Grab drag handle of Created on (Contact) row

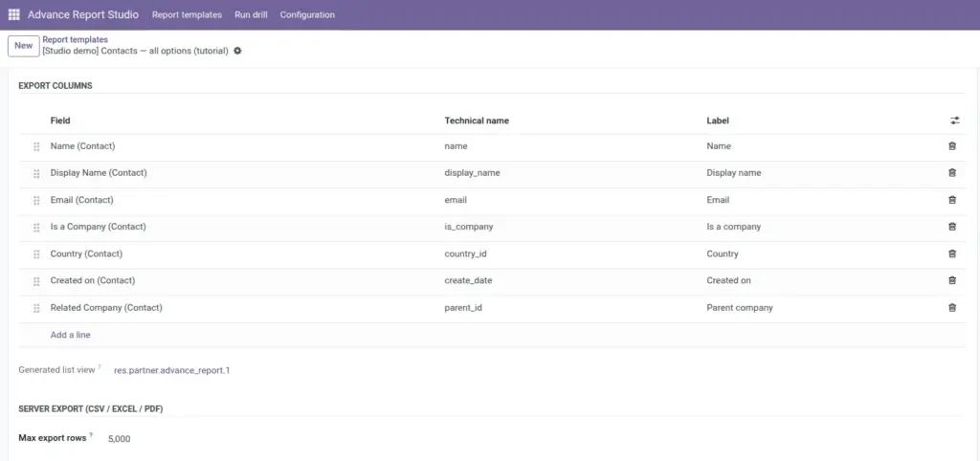(36, 281)
